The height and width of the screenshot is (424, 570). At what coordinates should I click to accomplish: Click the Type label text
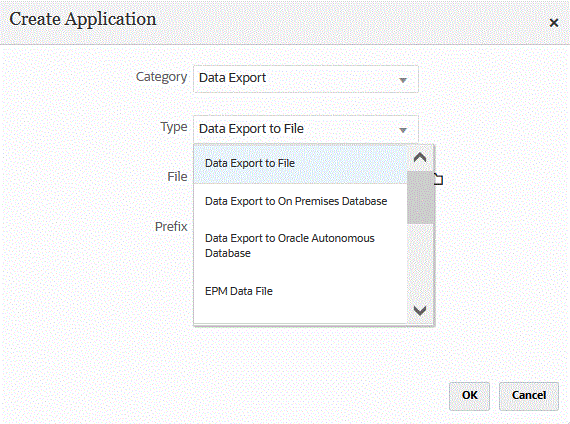(x=174, y=127)
